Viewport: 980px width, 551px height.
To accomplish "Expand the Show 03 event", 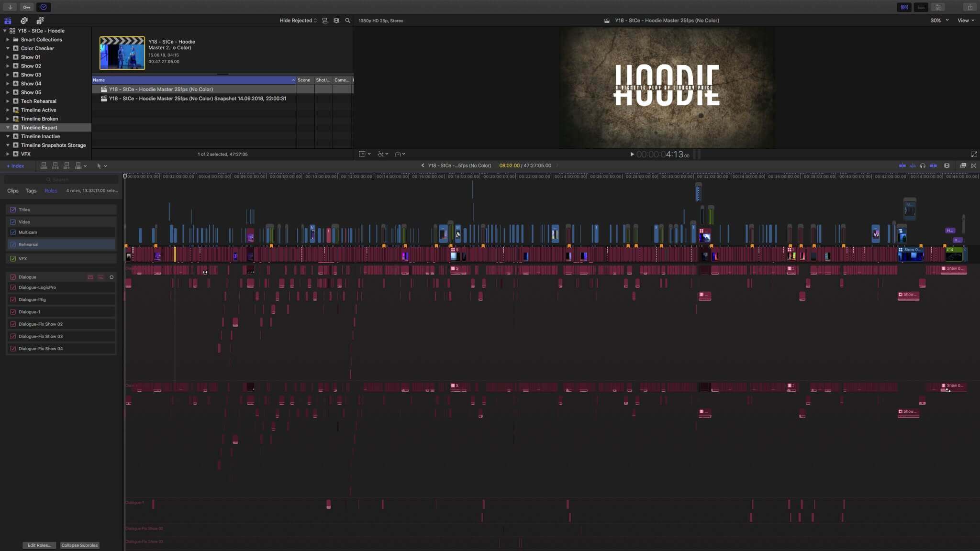I will tap(8, 75).
